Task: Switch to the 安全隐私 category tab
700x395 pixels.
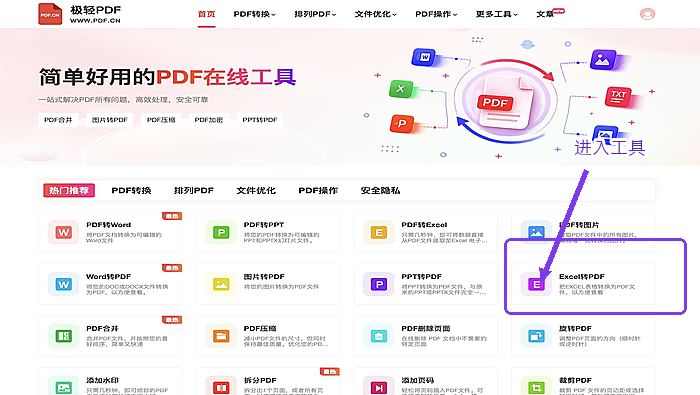Action: click(380, 191)
